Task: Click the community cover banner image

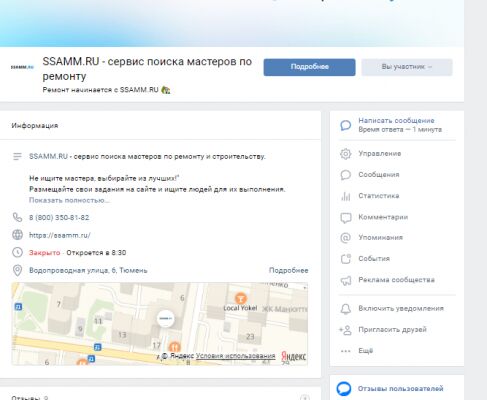Action: (232, 23)
